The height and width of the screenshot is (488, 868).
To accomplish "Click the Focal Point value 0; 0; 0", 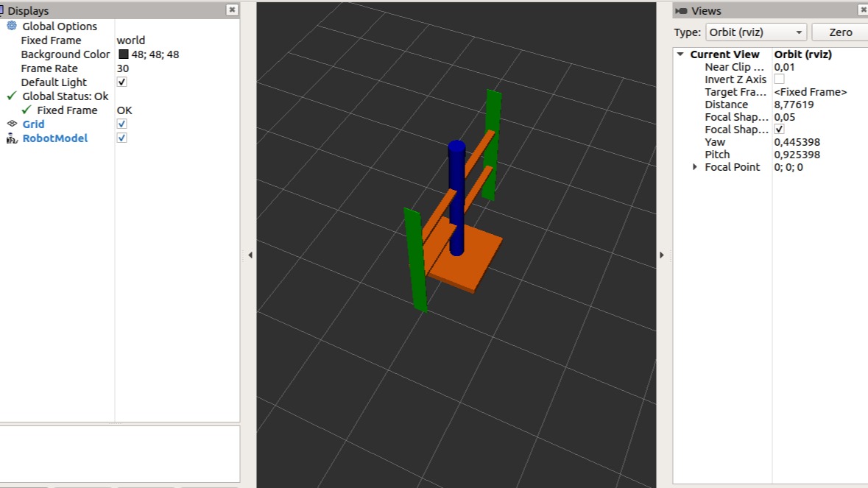I will (x=788, y=167).
